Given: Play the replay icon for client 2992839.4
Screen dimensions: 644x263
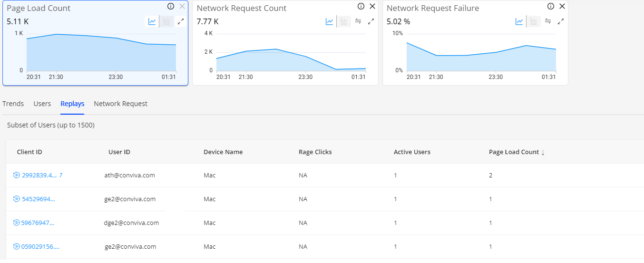Looking at the screenshot, I should point(17,175).
